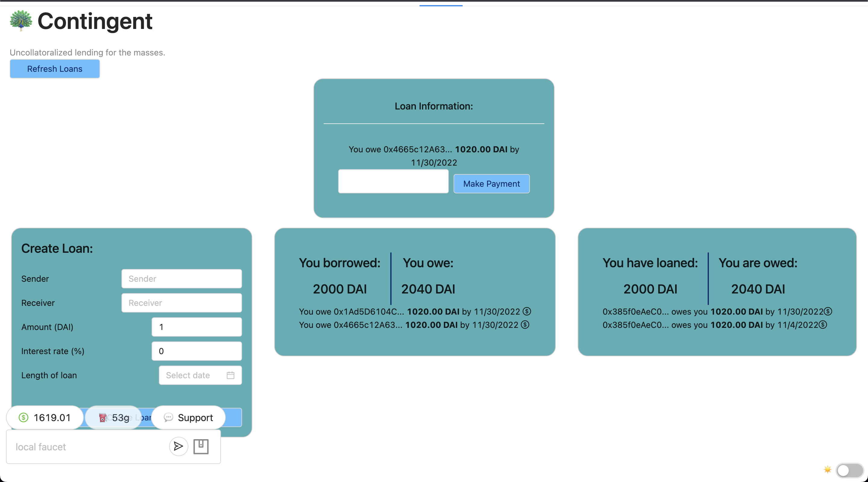Click the sun icon near the theme switch
This screenshot has height=482, width=868.
click(x=827, y=470)
